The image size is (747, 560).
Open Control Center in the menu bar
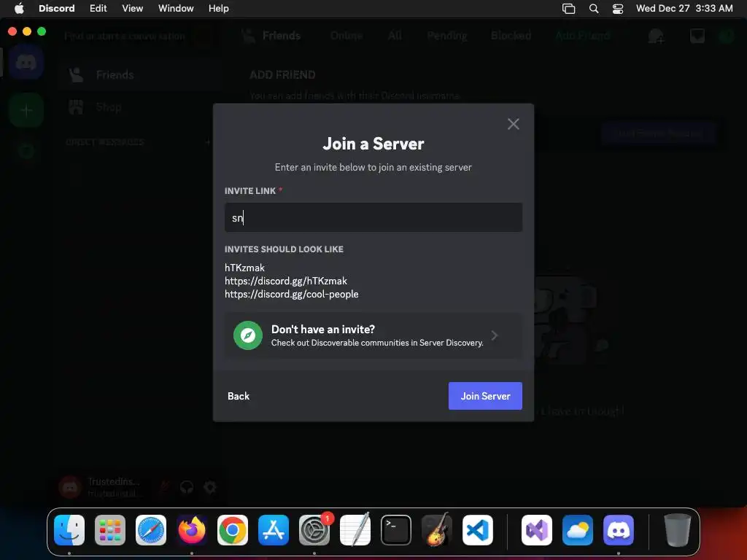pos(618,9)
